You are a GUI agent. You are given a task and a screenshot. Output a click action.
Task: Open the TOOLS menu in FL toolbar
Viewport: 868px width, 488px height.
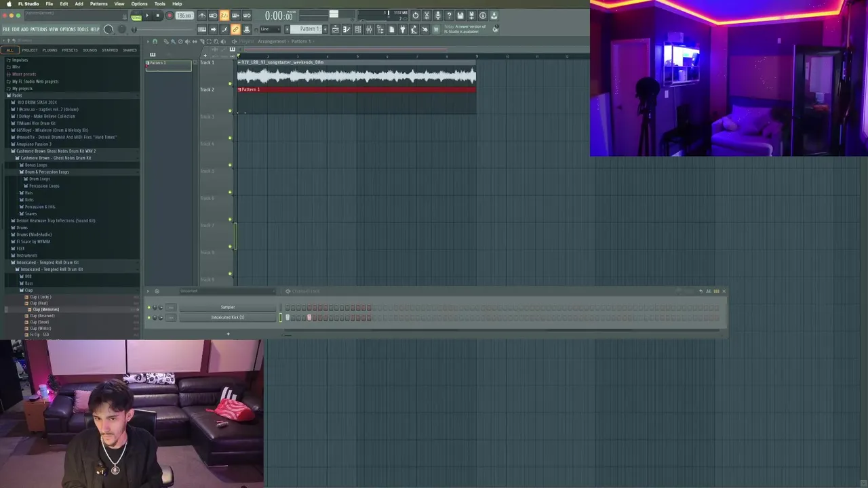point(83,29)
